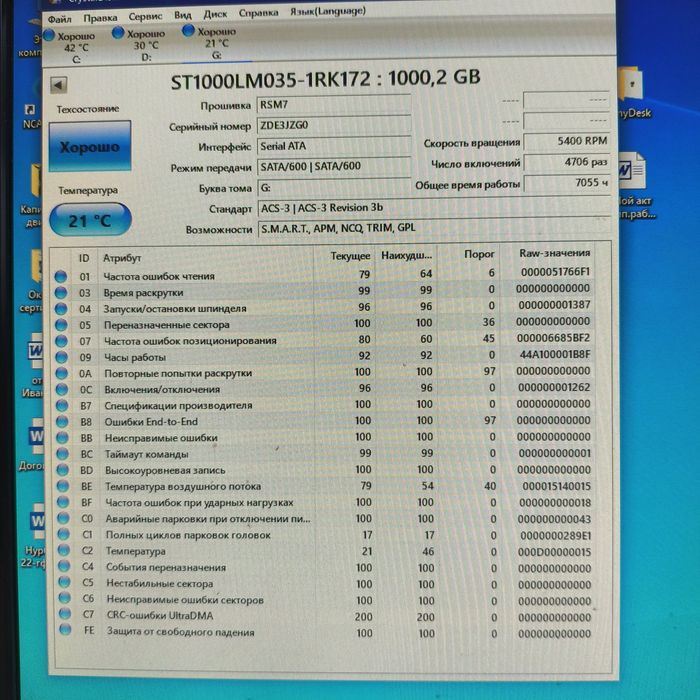Screen dimensions: 700x700
Task: Click the Буква тома field G:
Action: [x=333, y=188]
